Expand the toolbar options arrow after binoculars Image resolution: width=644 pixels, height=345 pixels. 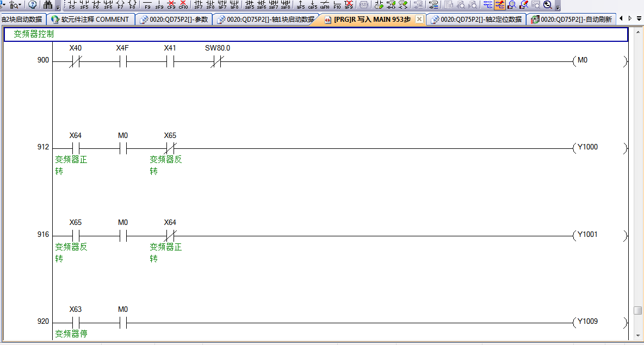point(58,5)
